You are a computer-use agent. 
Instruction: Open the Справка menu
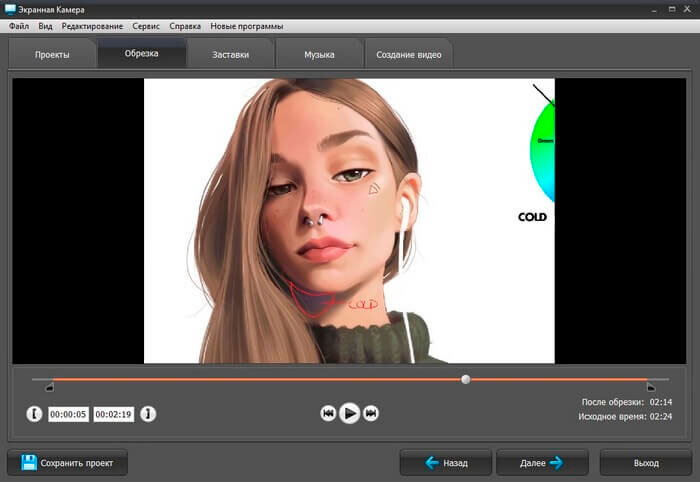click(185, 26)
